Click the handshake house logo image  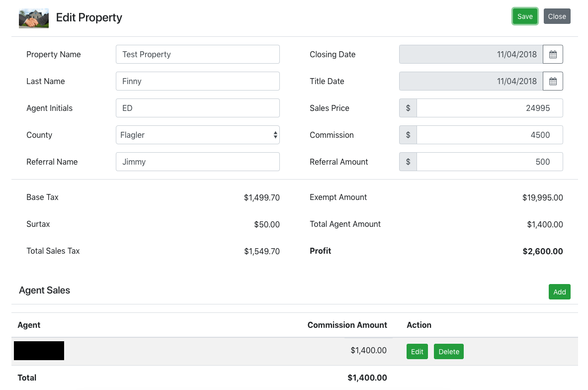pyautogui.click(x=34, y=18)
